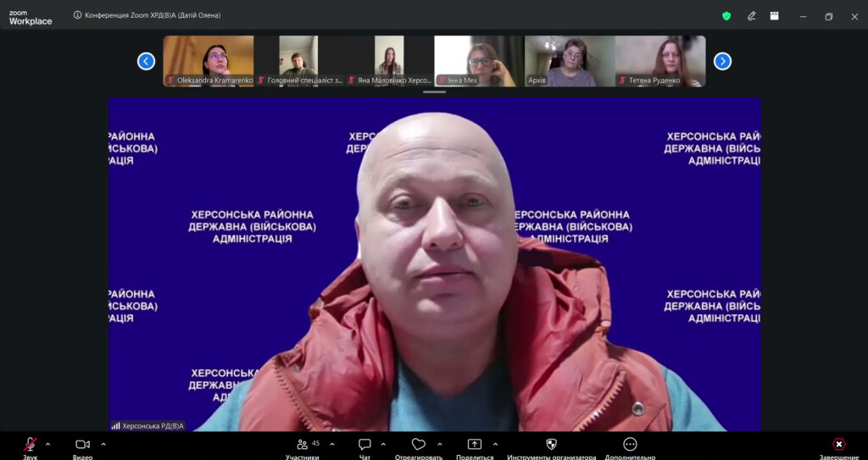This screenshot has height=460, width=868.
Task: Click Херсонська РД(В)А speaker name label
Action: tap(153, 425)
